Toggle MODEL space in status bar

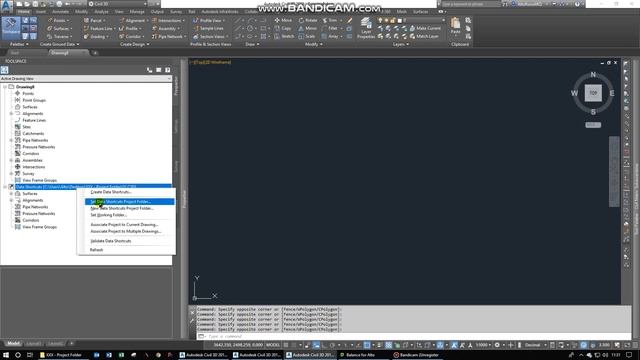click(273, 345)
